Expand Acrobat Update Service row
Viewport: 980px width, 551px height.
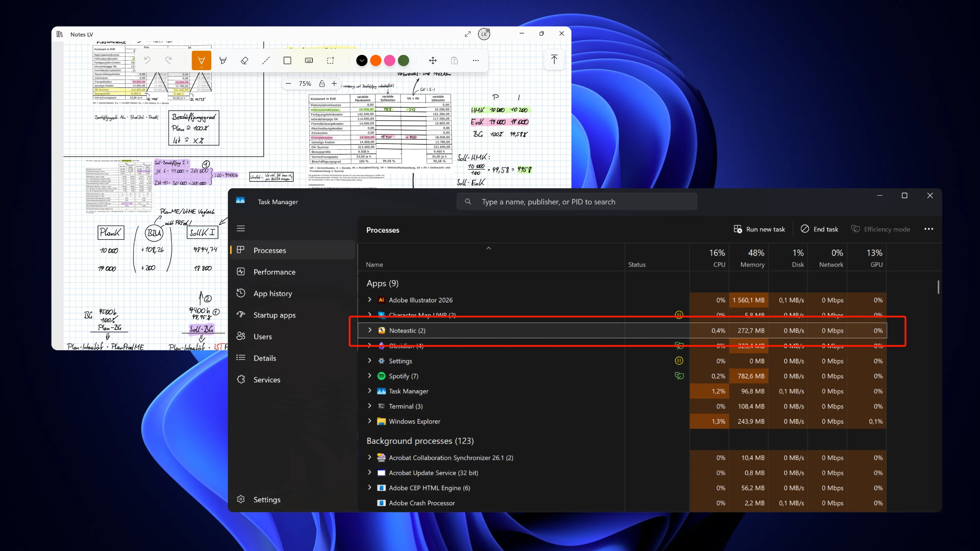[x=369, y=472]
